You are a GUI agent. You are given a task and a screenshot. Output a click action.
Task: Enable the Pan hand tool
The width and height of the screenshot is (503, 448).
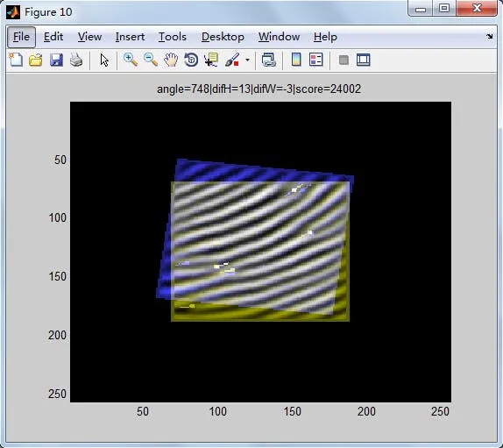[171, 60]
